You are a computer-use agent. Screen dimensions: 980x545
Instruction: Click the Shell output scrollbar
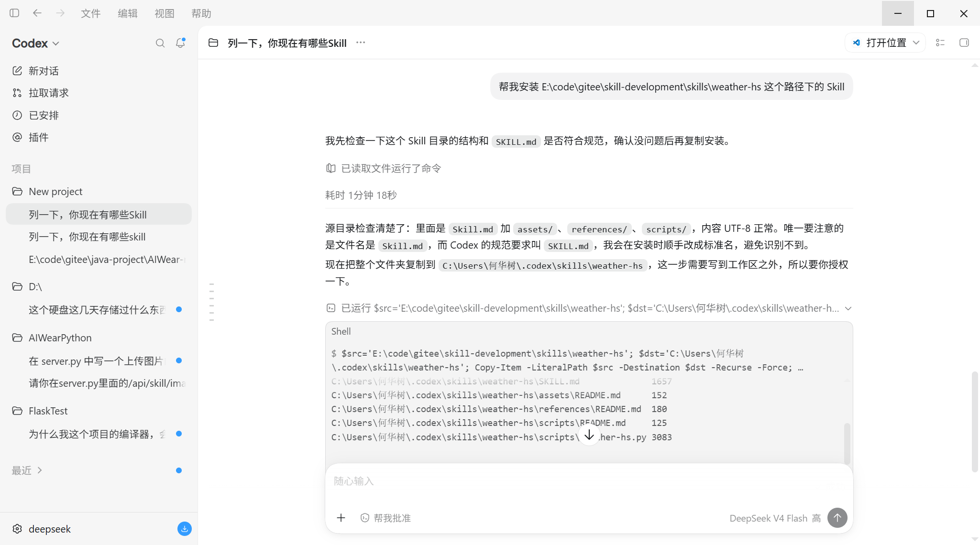click(x=847, y=443)
